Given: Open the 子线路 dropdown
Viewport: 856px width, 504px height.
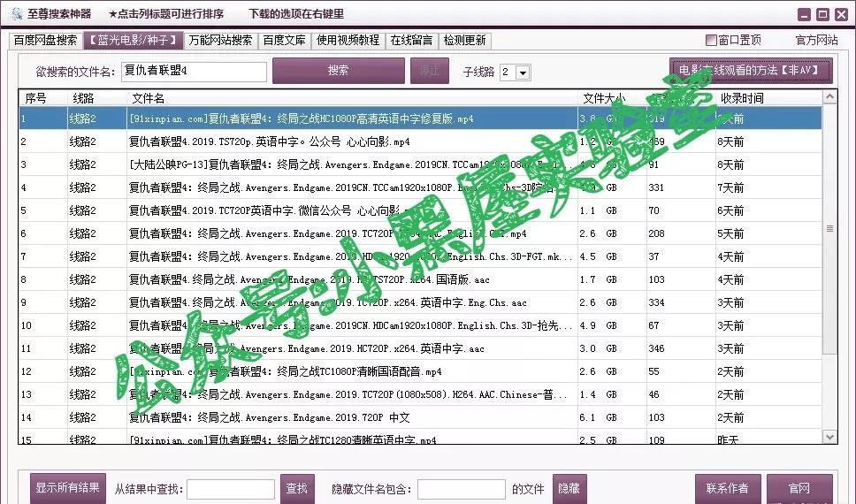Looking at the screenshot, I should click(523, 73).
